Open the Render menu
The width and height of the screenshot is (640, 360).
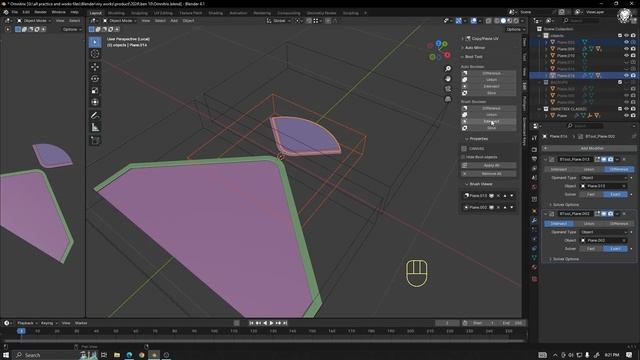tap(40, 12)
